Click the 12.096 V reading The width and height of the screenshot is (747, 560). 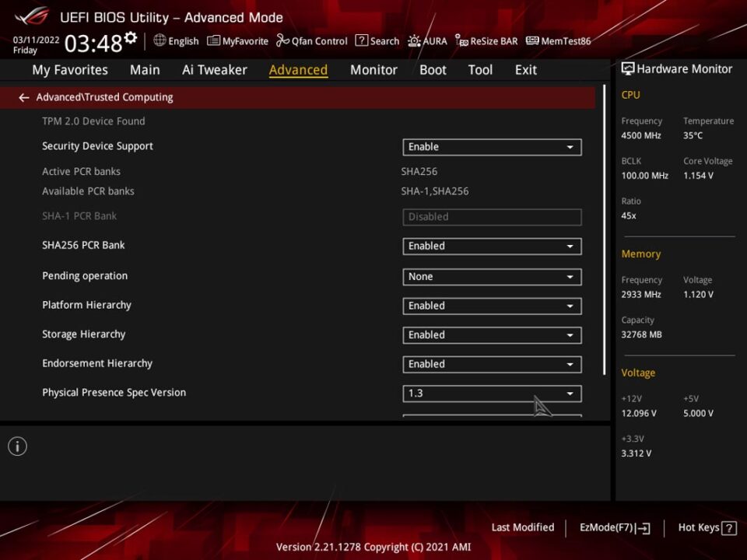(x=638, y=413)
